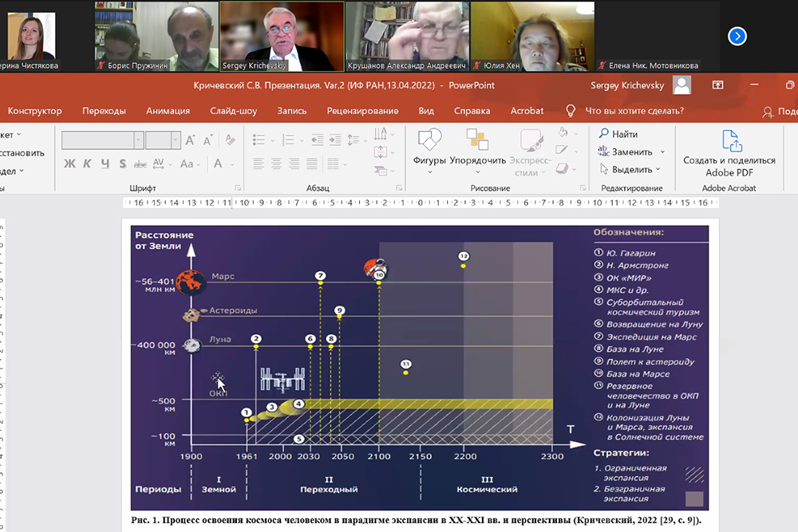The width and height of the screenshot is (798, 532).
Task: Click the increase font size icon
Action: [x=191, y=140]
